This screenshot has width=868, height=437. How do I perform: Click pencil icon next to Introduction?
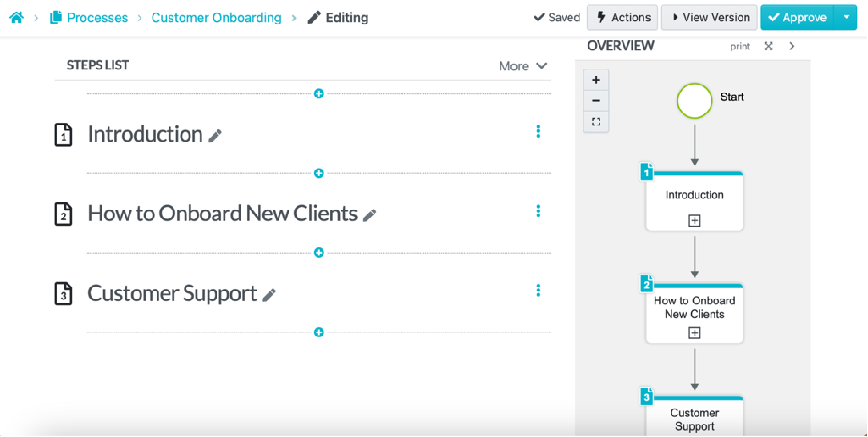tap(215, 136)
